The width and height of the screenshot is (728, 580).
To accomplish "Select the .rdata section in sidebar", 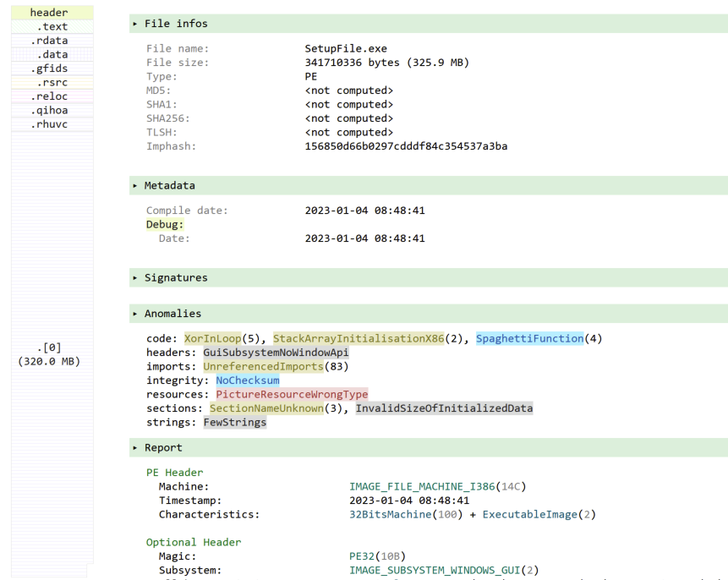I will click(x=52, y=41).
